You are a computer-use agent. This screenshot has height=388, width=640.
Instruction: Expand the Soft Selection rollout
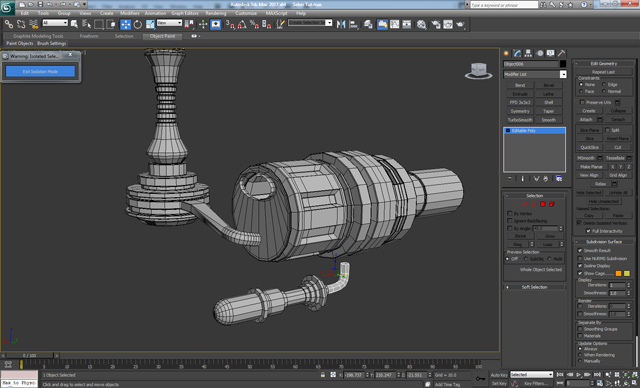[x=534, y=287]
